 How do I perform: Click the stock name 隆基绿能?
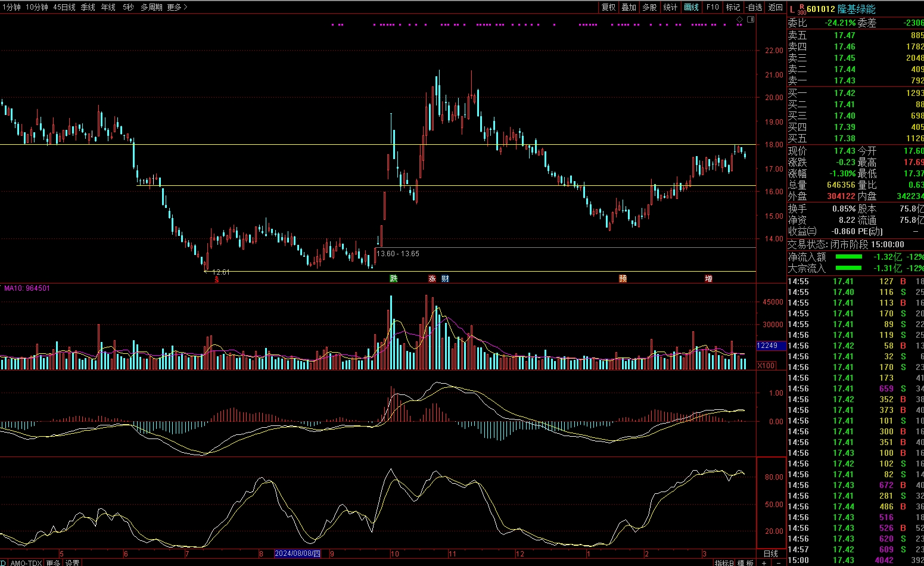coord(857,9)
